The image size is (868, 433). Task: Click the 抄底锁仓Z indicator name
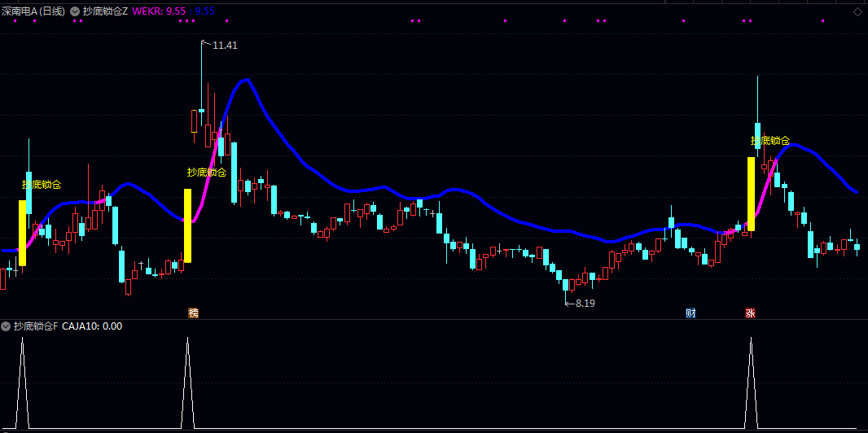click(105, 11)
